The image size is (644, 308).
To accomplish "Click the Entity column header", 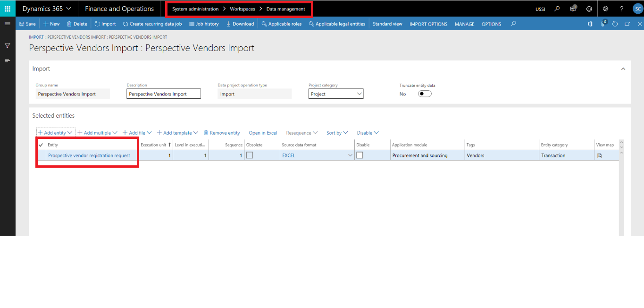I will click(92, 145).
